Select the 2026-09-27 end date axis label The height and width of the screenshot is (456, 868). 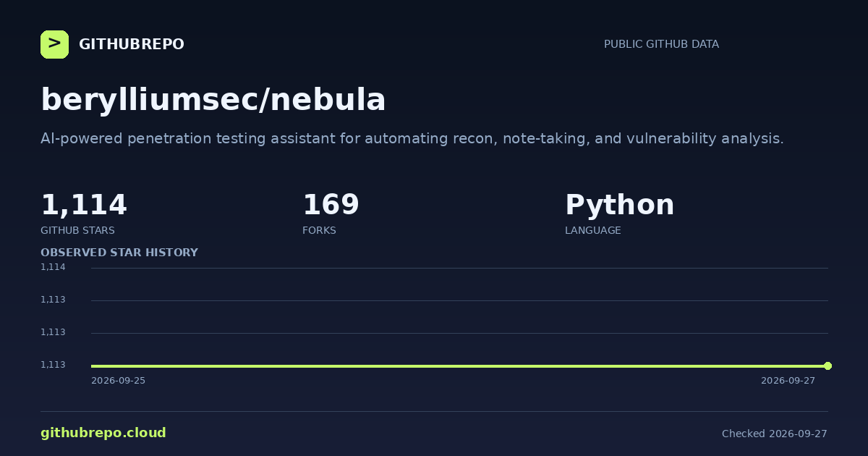(x=788, y=381)
